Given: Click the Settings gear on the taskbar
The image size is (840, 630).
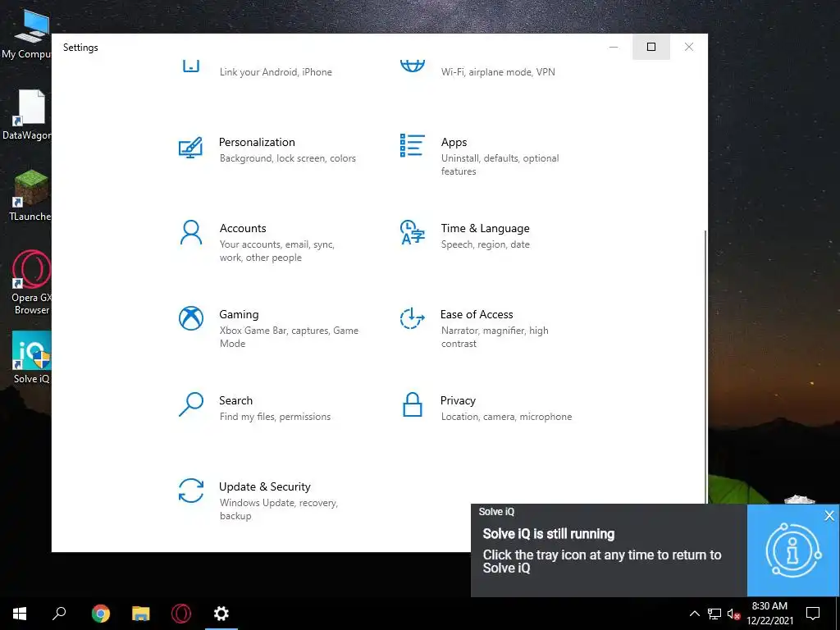Looking at the screenshot, I should (221, 614).
